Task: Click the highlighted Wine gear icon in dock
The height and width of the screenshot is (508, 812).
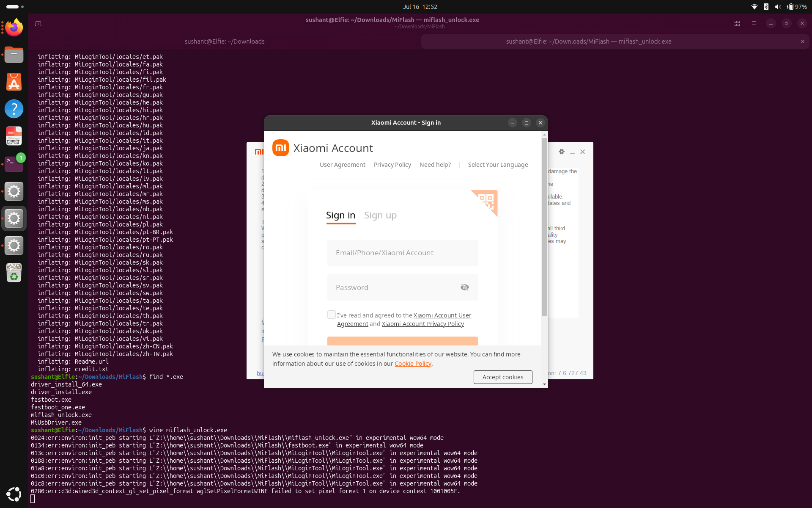Action: (14, 218)
